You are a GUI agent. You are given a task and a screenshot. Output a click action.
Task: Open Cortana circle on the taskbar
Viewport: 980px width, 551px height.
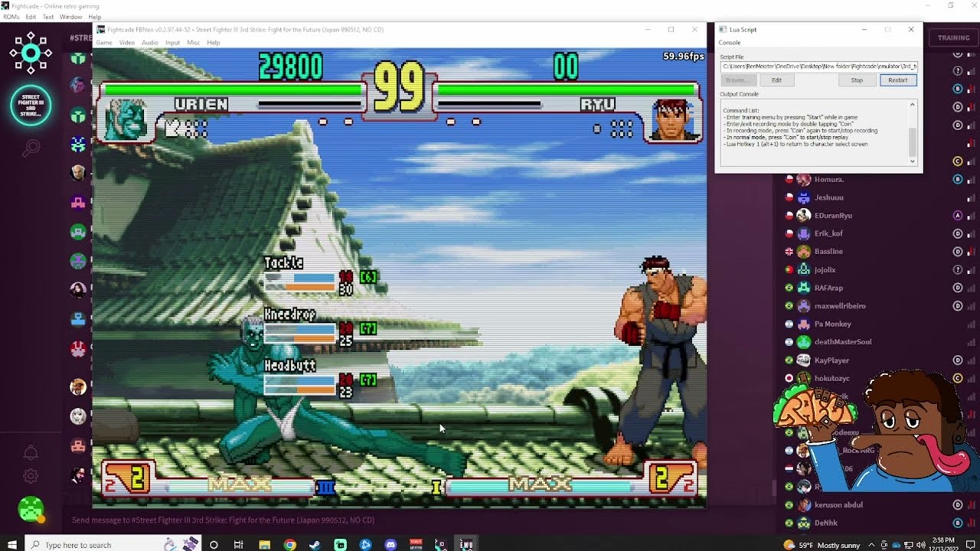coord(214,544)
